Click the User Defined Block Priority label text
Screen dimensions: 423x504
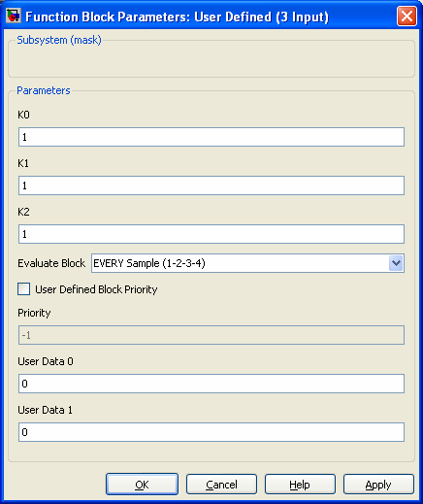coord(96,289)
